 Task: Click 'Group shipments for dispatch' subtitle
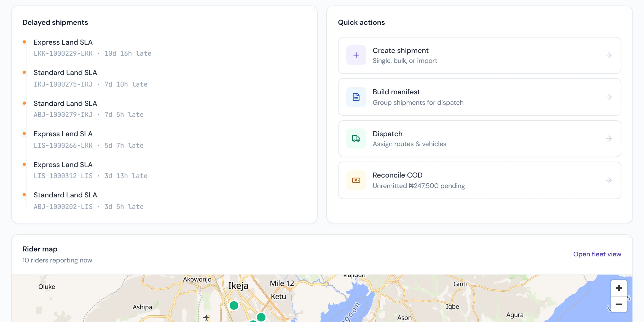click(x=418, y=103)
